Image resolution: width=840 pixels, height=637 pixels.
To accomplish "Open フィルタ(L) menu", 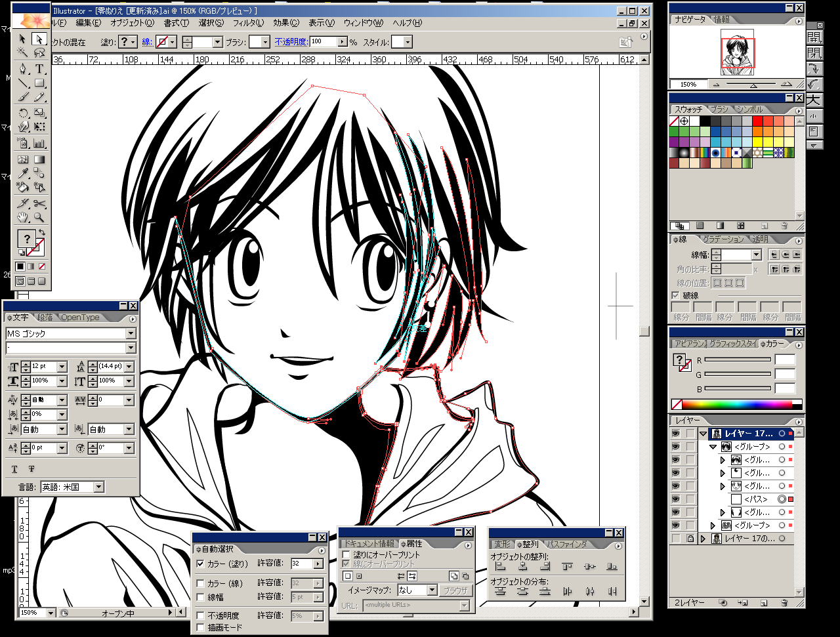I will 249,23.
